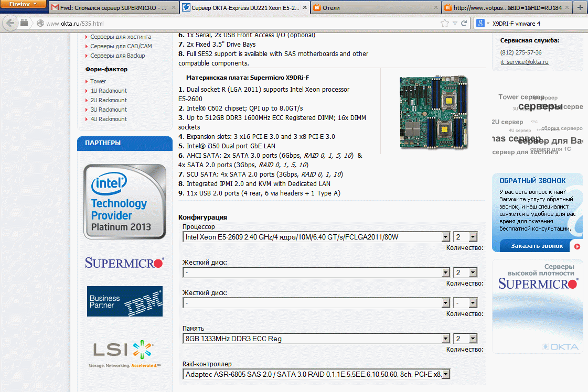Click the 'Материнская плата: Supermicro X9DRi-F' heading
Screen dimensions: 588x392
(248, 78)
